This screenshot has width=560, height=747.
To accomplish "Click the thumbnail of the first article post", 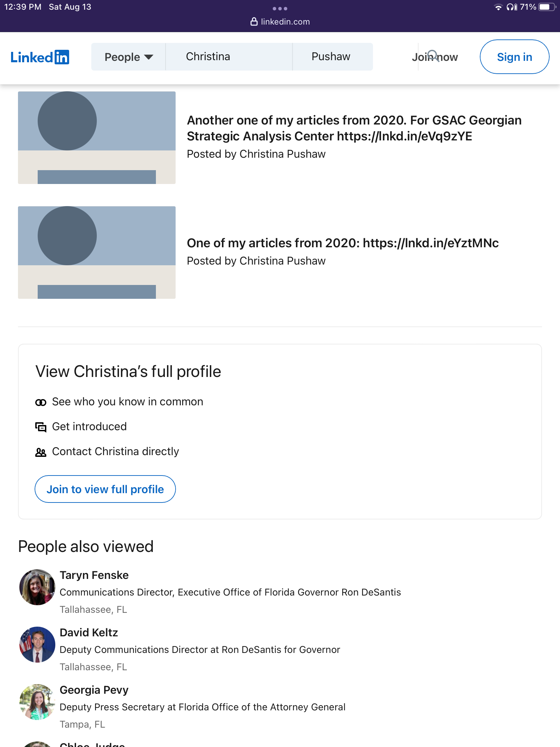I will coord(96,137).
